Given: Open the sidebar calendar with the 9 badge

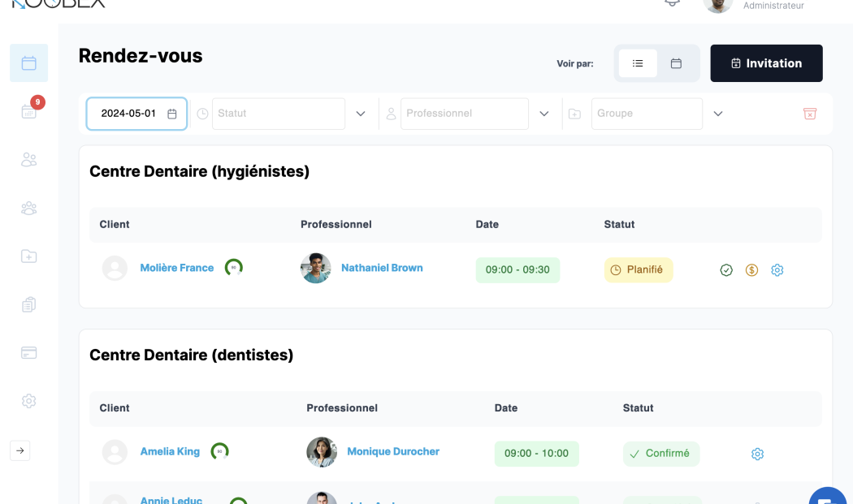Looking at the screenshot, I should (28, 111).
